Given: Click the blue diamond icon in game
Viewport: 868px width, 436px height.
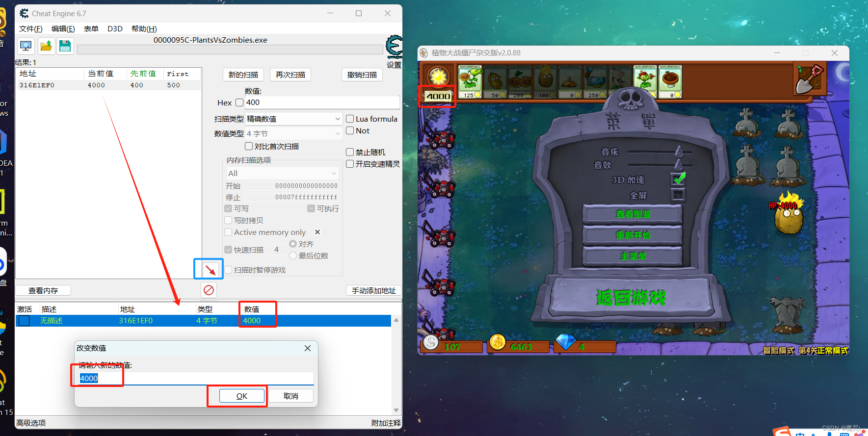Looking at the screenshot, I should (565, 342).
